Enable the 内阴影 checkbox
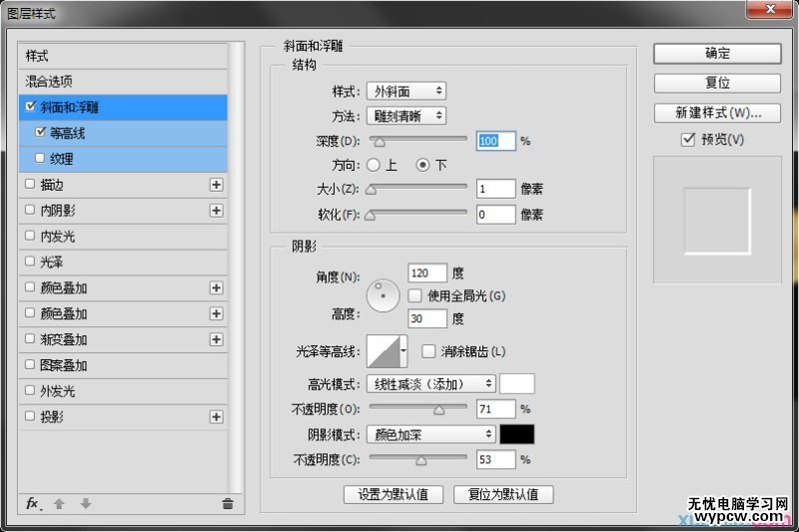 30,210
